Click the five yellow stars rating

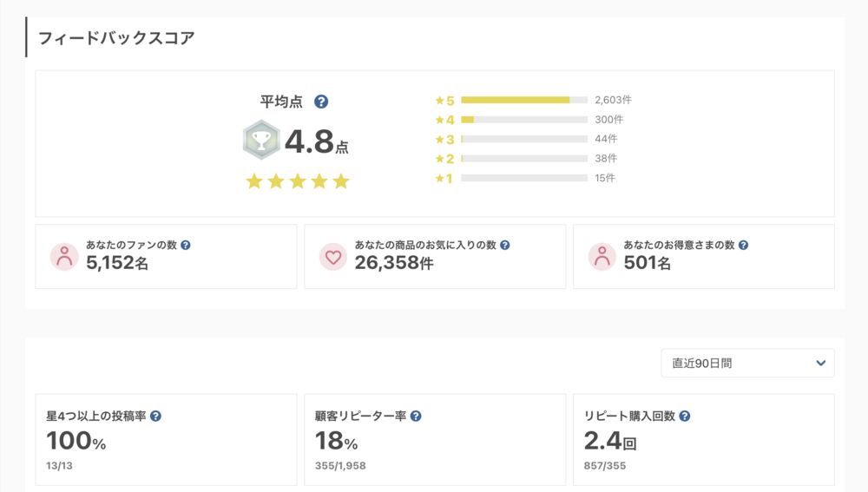pyautogui.click(x=298, y=181)
